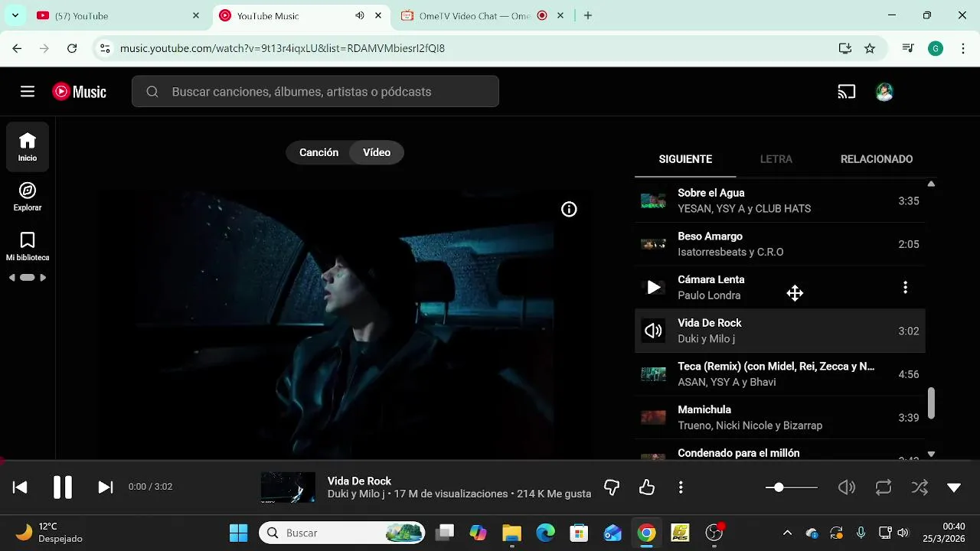Select Condenado para el millón in queue
Image resolution: width=980 pixels, height=551 pixels.
point(779,451)
